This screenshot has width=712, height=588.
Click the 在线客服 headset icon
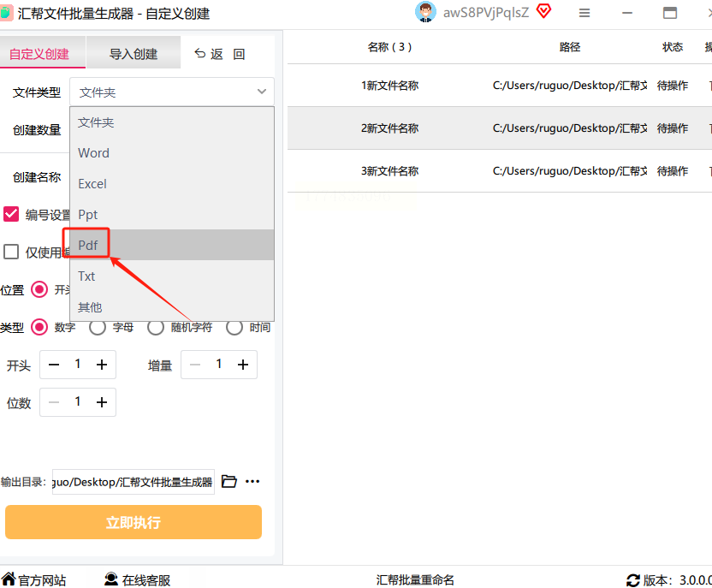[x=111, y=579]
